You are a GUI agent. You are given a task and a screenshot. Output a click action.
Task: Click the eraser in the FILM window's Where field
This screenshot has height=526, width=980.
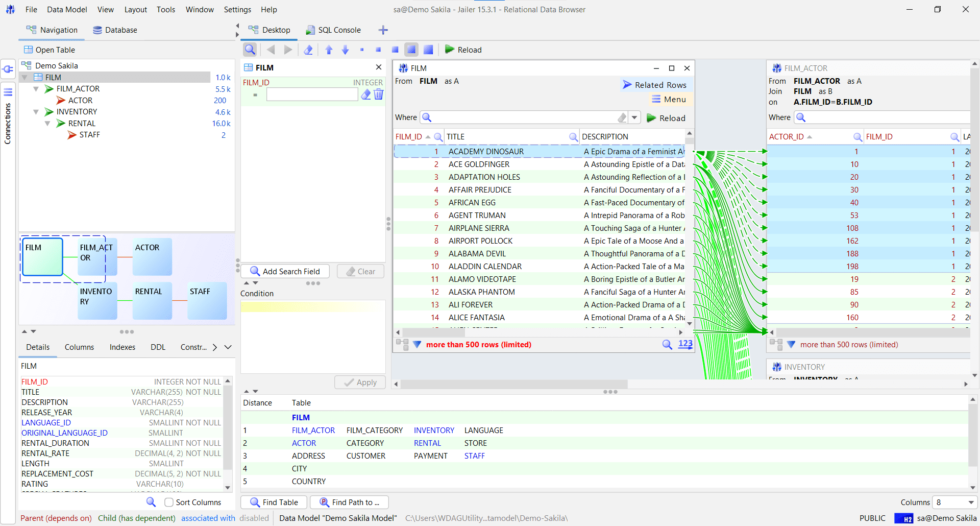tap(622, 117)
